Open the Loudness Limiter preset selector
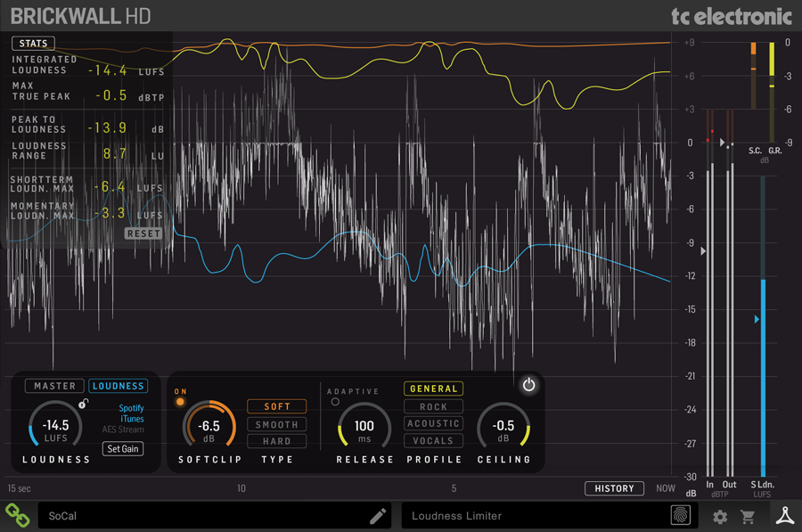The image size is (802, 532). pos(535,516)
